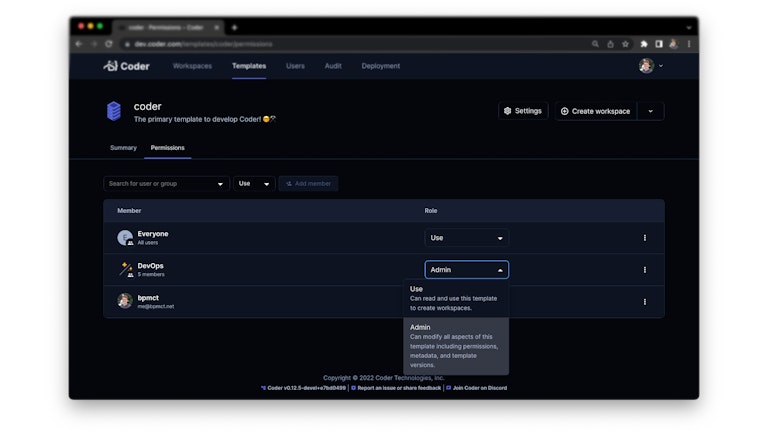Close the coder Permissions browser tab
The image size is (768, 432).
[x=216, y=27]
